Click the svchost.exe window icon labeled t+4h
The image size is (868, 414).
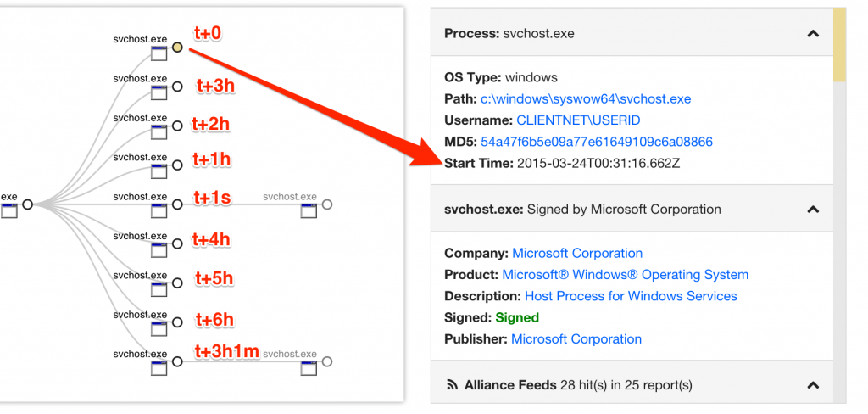(x=158, y=250)
